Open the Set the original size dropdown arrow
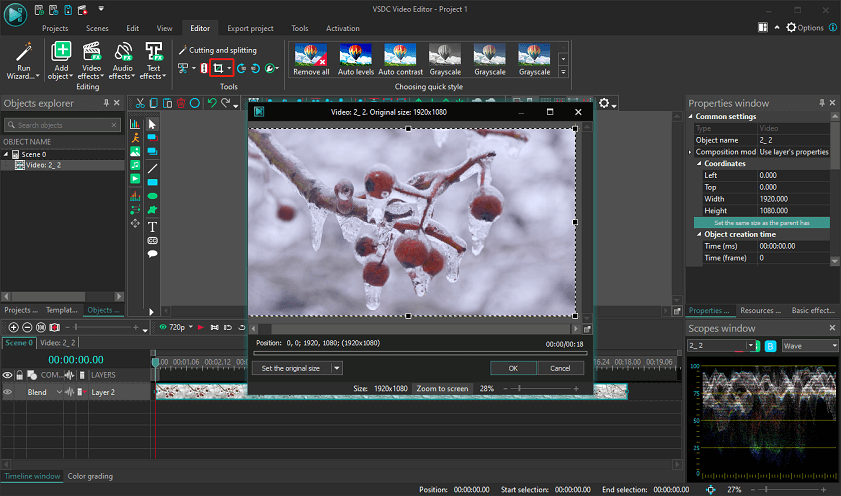 pos(337,368)
